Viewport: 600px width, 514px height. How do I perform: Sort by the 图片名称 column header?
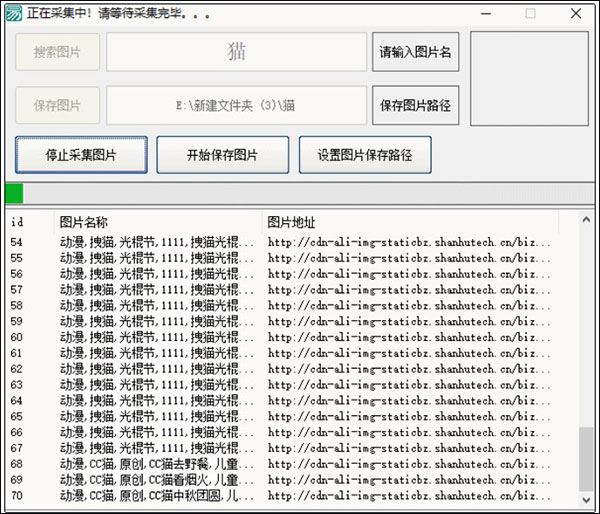click(158, 222)
